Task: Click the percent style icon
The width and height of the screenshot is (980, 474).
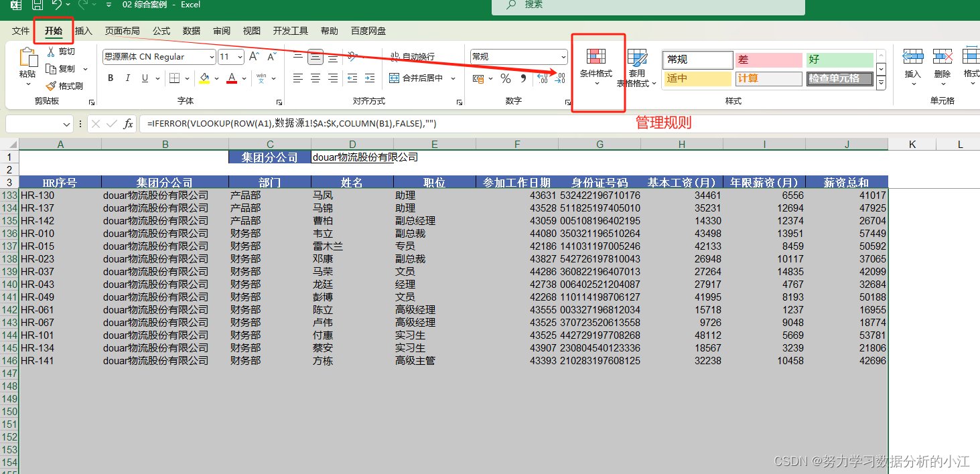Action: pyautogui.click(x=506, y=78)
